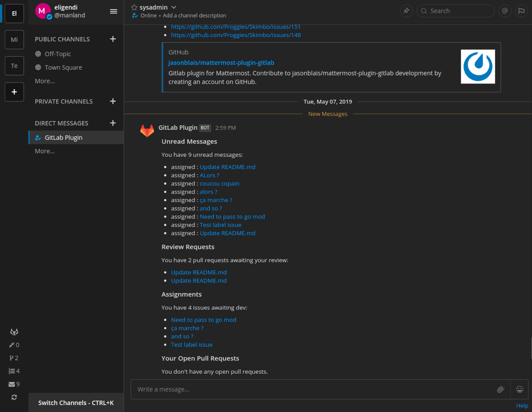This screenshot has width=532, height=412.
Task: Click the Mattermost logo preview thumbnail
Action: [478, 67]
